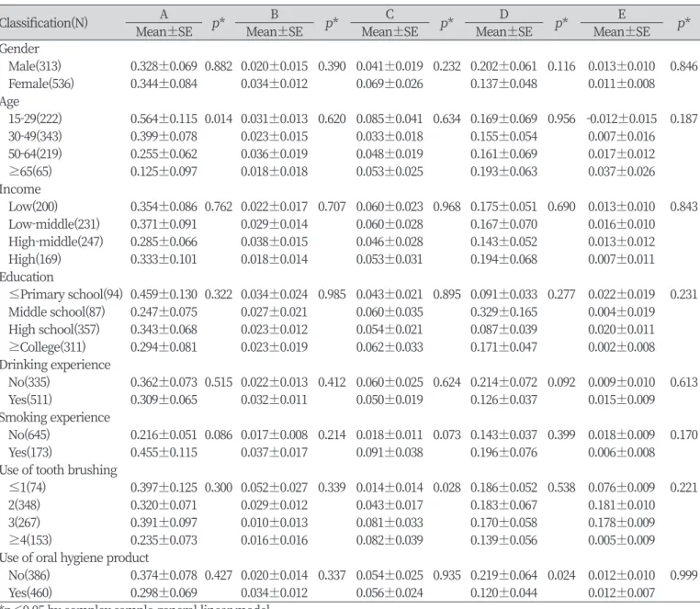Click the Classification(N) column header

43,22
